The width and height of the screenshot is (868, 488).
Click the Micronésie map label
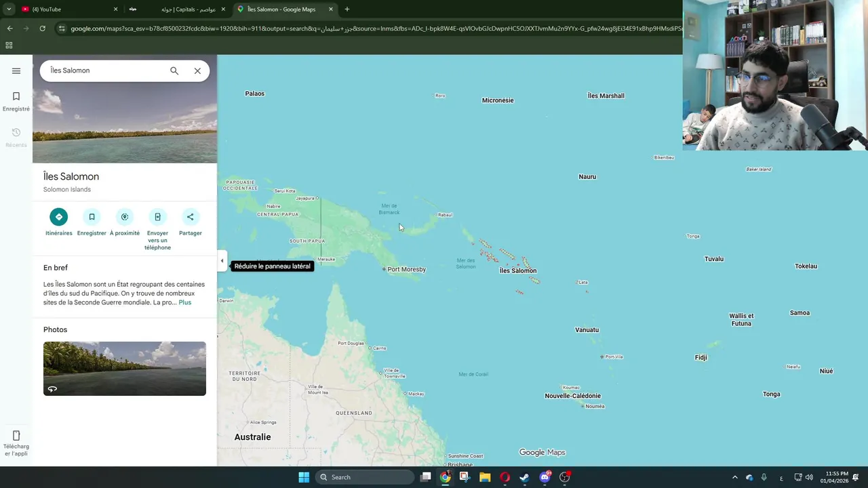(498, 100)
